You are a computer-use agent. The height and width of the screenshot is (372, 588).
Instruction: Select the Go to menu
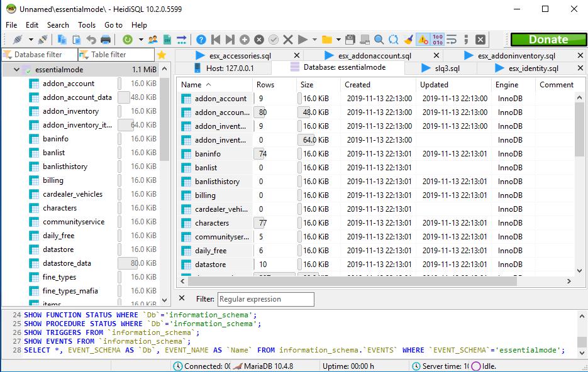pyautogui.click(x=113, y=25)
